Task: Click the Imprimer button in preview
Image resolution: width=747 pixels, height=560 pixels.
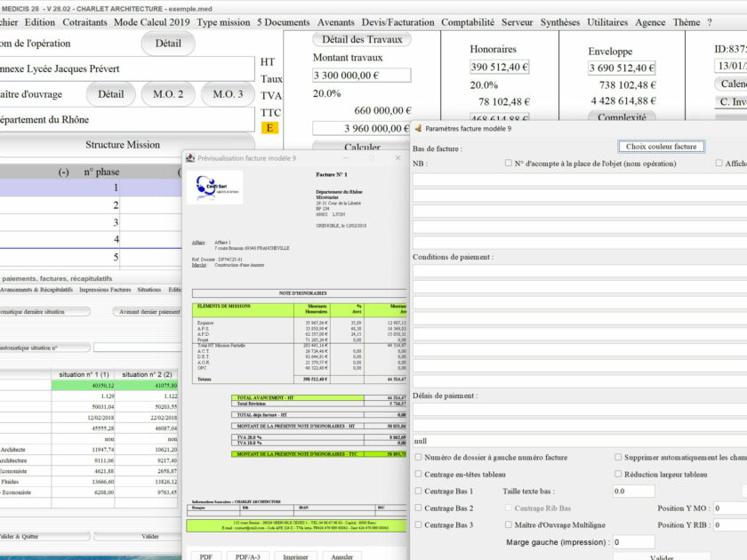Action: pos(295,556)
